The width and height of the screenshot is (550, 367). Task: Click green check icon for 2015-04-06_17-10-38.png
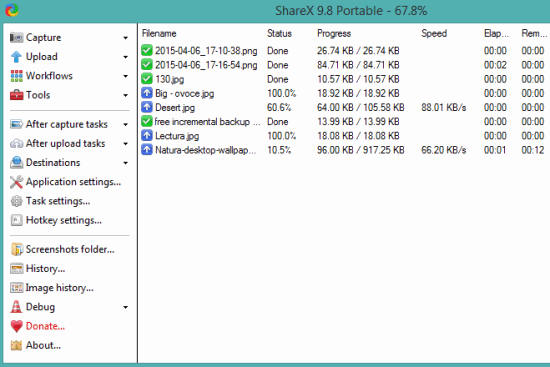[147, 51]
